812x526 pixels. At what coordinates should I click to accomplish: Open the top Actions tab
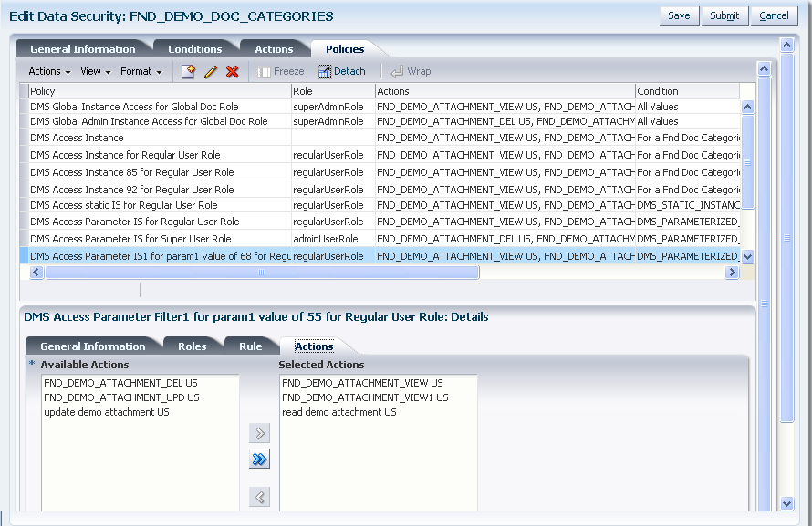coord(274,49)
